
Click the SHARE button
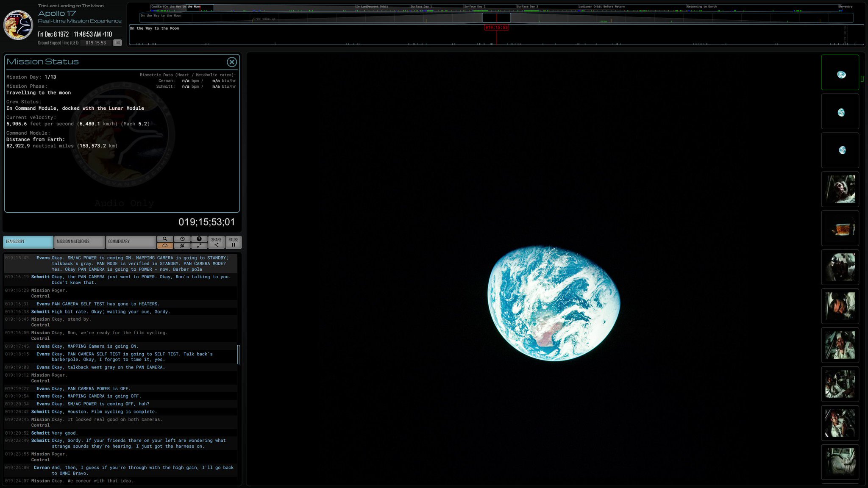(216, 242)
